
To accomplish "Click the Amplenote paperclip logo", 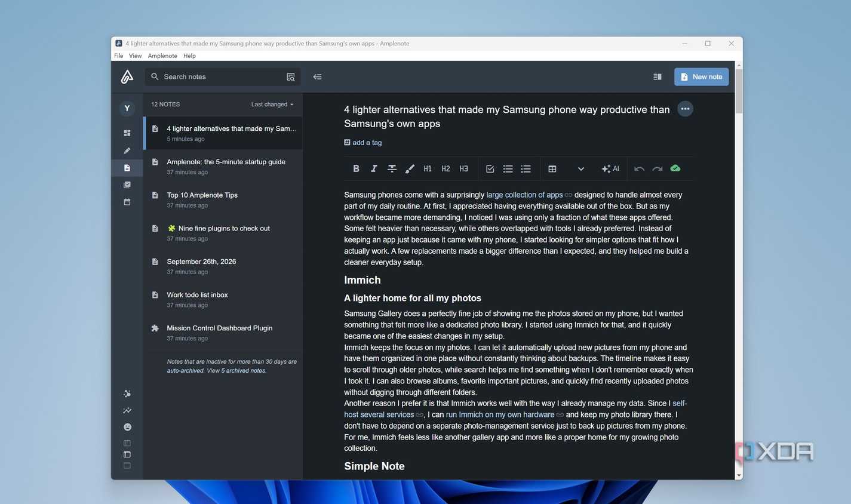I will coord(127,76).
